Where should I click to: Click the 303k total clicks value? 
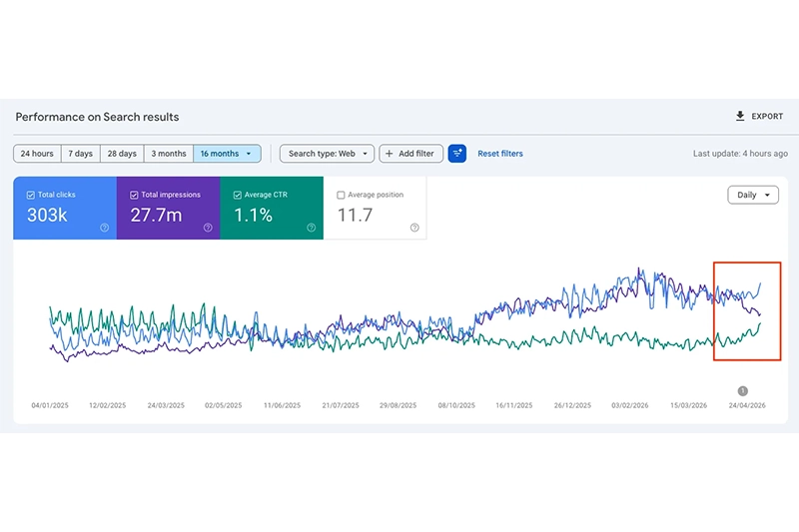click(47, 216)
